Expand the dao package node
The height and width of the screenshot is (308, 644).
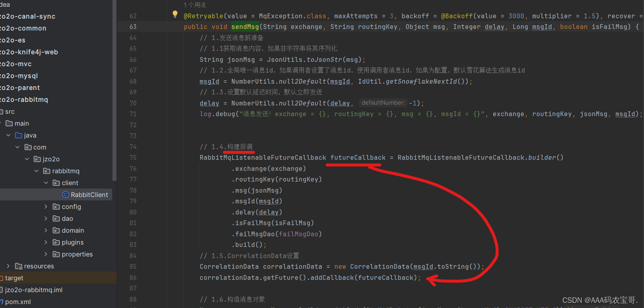coord(46,218)
